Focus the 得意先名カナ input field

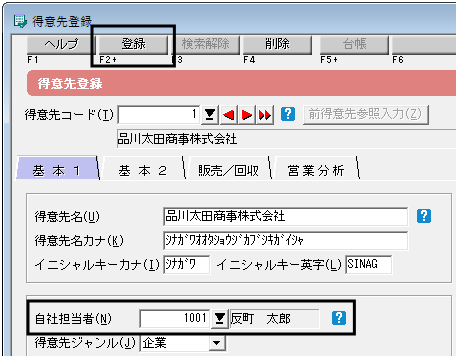pyautogui.click(x=285, y=240)
